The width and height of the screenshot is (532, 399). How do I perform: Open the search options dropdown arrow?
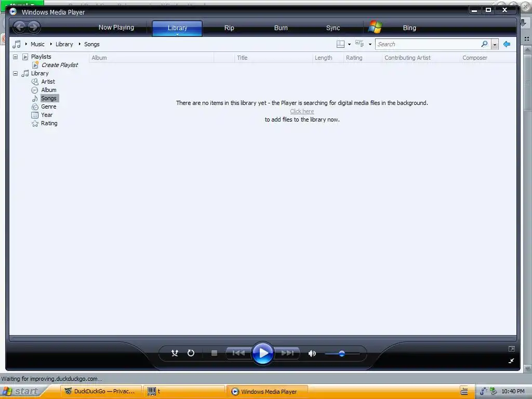tap(495, 45)
